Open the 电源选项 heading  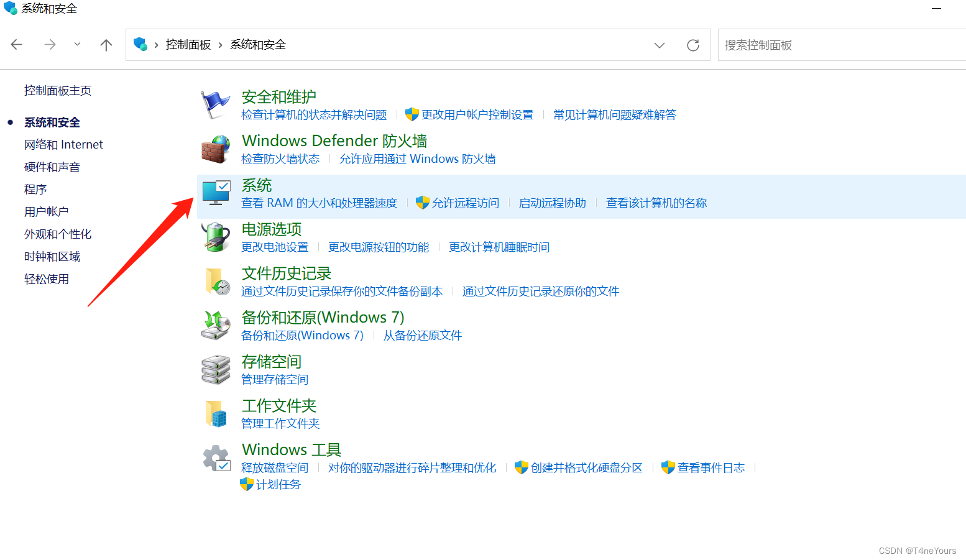click(x=272, y=229)
